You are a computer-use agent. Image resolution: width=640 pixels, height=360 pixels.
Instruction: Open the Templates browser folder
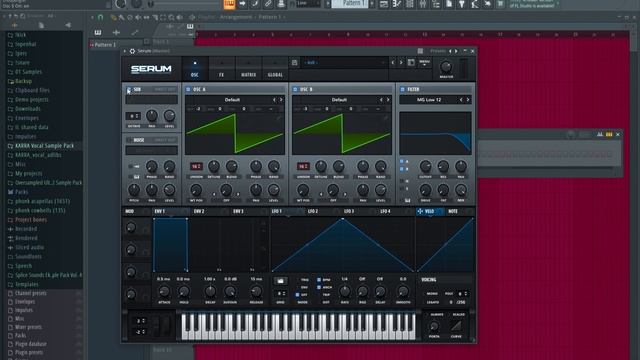click(27, 284)
